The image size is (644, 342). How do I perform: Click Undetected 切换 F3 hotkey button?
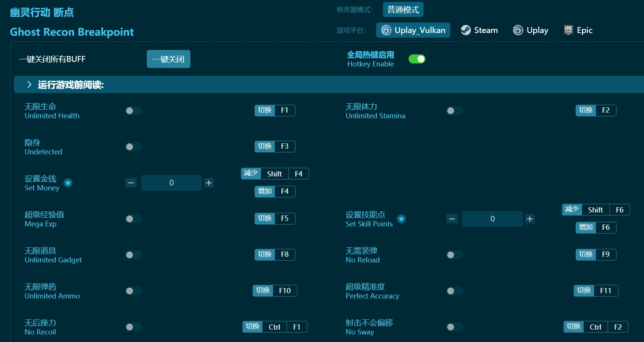pyautogui.click(x=275, y=146)
